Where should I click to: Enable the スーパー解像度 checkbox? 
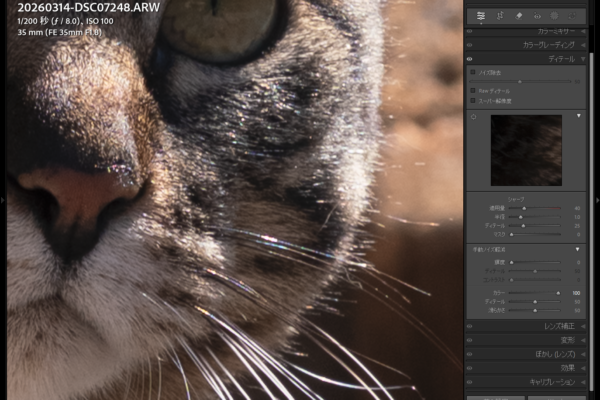(x=473, y=101)
